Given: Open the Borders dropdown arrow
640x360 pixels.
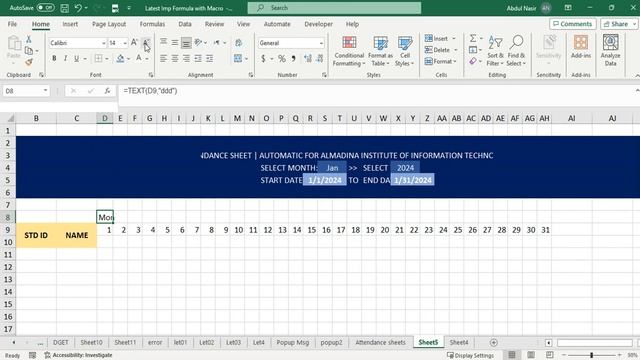Looking at the screenshot, I should (x=107, y=59).
